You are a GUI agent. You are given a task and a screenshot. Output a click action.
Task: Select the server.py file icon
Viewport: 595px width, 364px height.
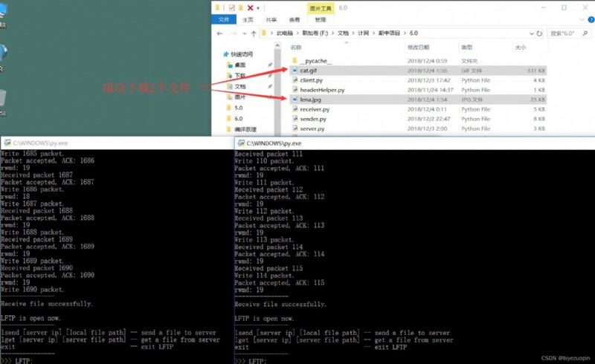click(x=295, y=129)
